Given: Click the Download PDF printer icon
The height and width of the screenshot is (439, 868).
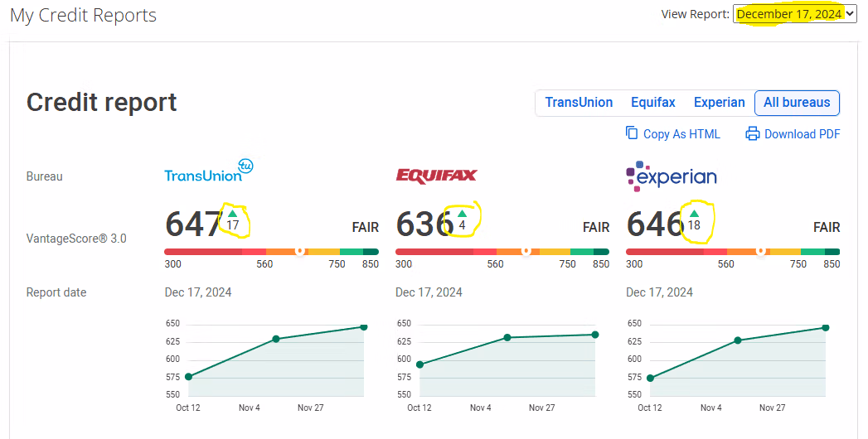Looking at the screenshot, I should tap(752, 133).
